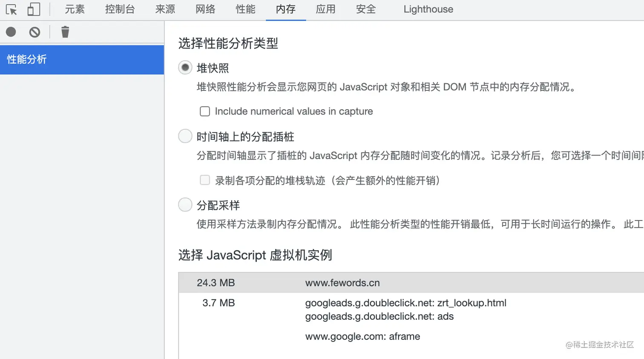Select the 堆快照 profiling type
Image resolution: width=644 pixels, height=359 pixels.
pos(184,67)
